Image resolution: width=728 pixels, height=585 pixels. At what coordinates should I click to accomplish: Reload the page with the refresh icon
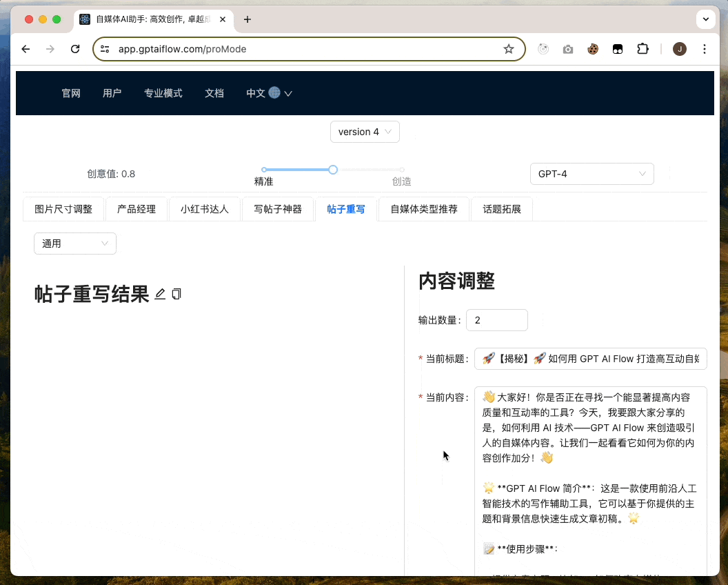[75, 49]
